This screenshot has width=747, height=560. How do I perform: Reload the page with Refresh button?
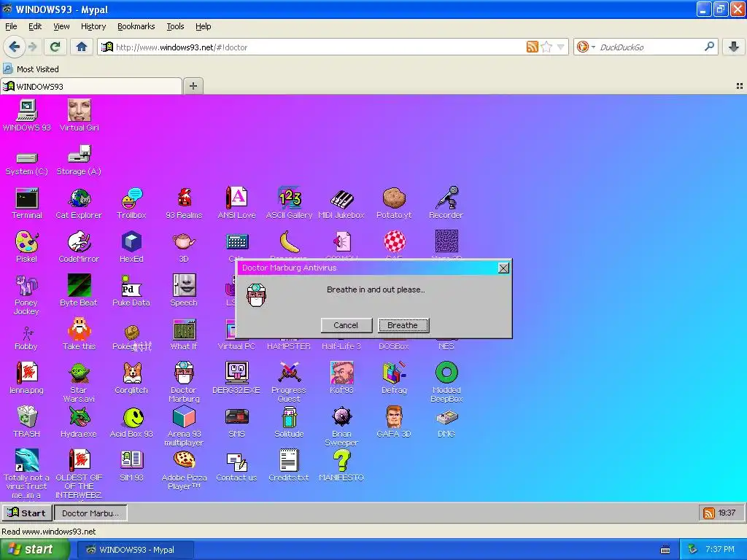click(55, 47)
